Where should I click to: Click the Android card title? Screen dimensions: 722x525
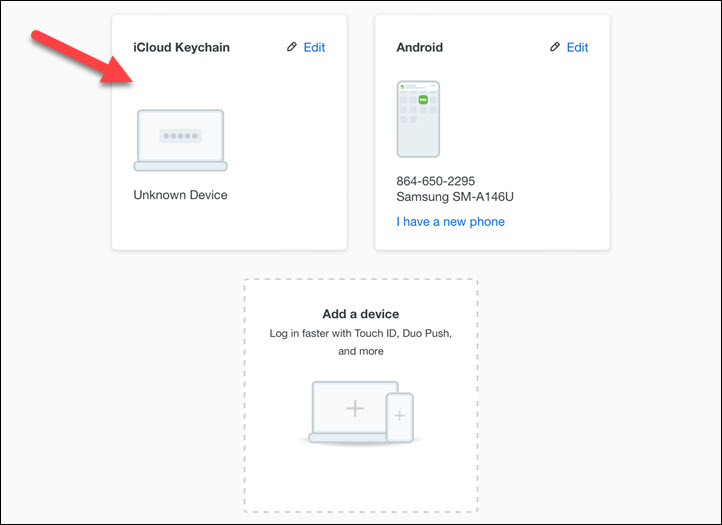point(419,47)
